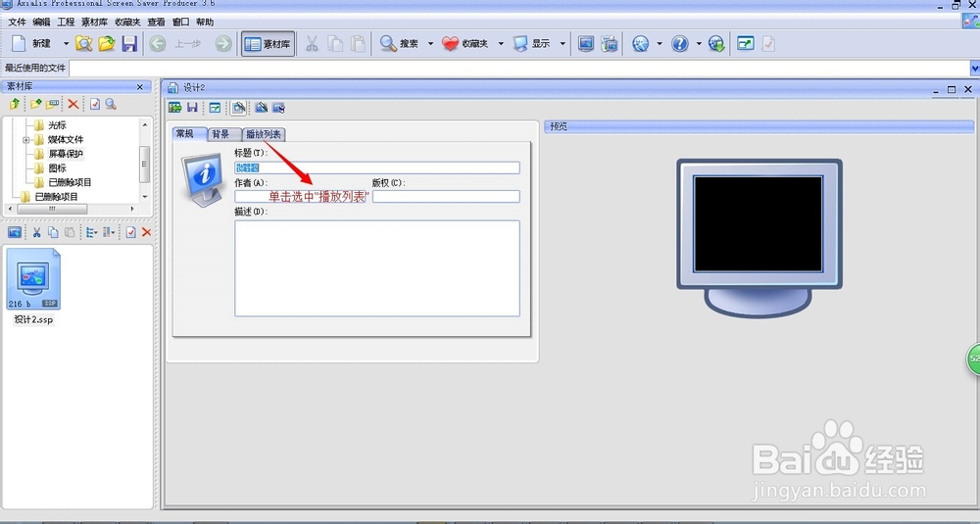Open the dropdown arrow beside 显示
980x524 pixels.
pyautogui.click(x=563, y=44)
